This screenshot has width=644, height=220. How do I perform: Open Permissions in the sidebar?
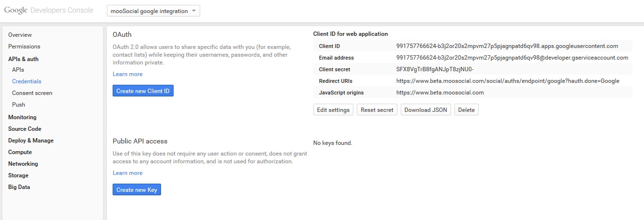(x=24, y=47)
